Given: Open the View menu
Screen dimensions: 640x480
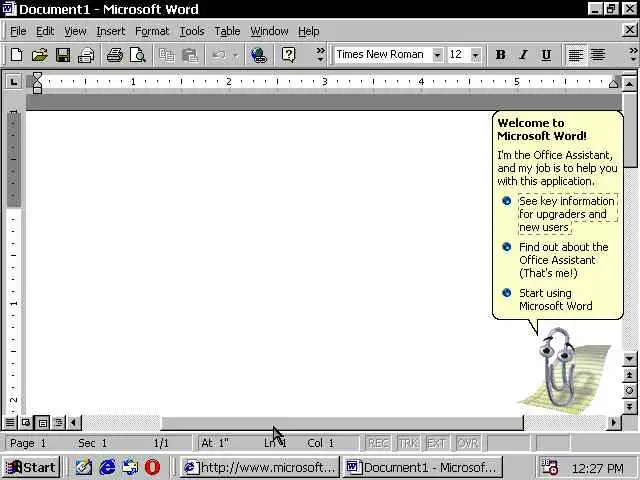Looking at the screenshot, I should tap(75, 31).
